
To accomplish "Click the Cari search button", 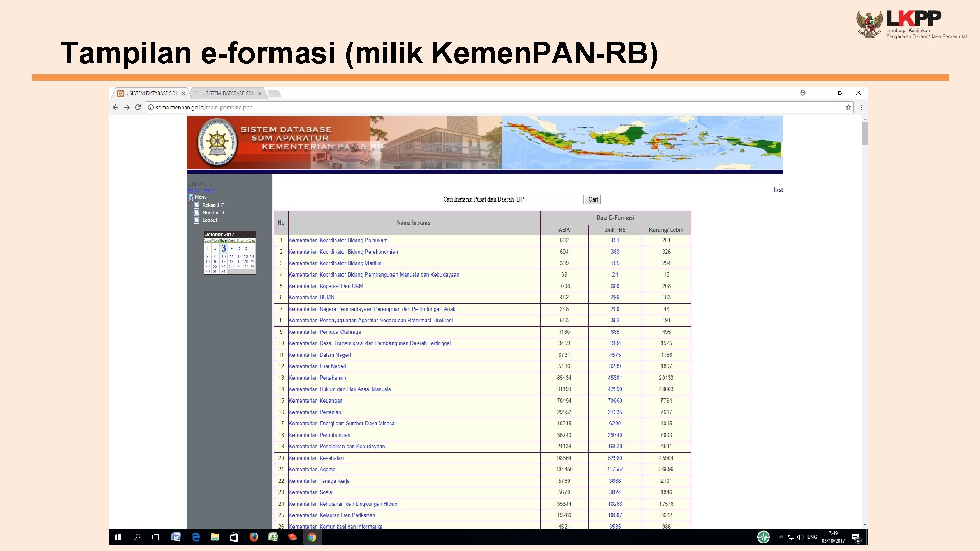I will coord(593,199).
